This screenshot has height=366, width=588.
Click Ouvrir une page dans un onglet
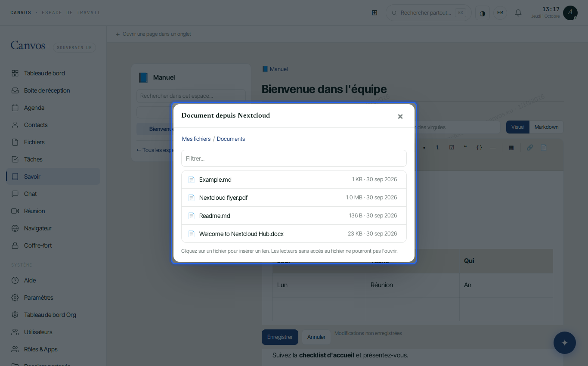pyautogui.click(x=153, y=34)
